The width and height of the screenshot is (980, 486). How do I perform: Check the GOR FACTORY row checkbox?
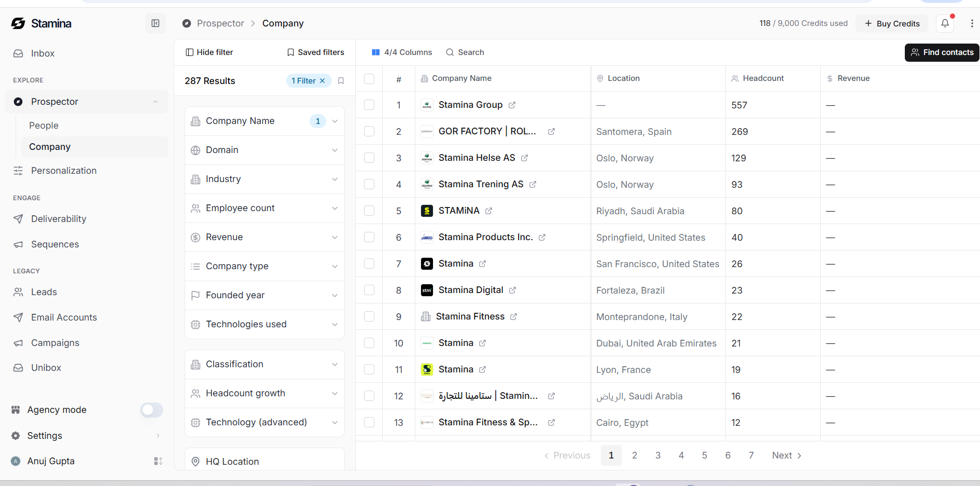pos(369,132)
